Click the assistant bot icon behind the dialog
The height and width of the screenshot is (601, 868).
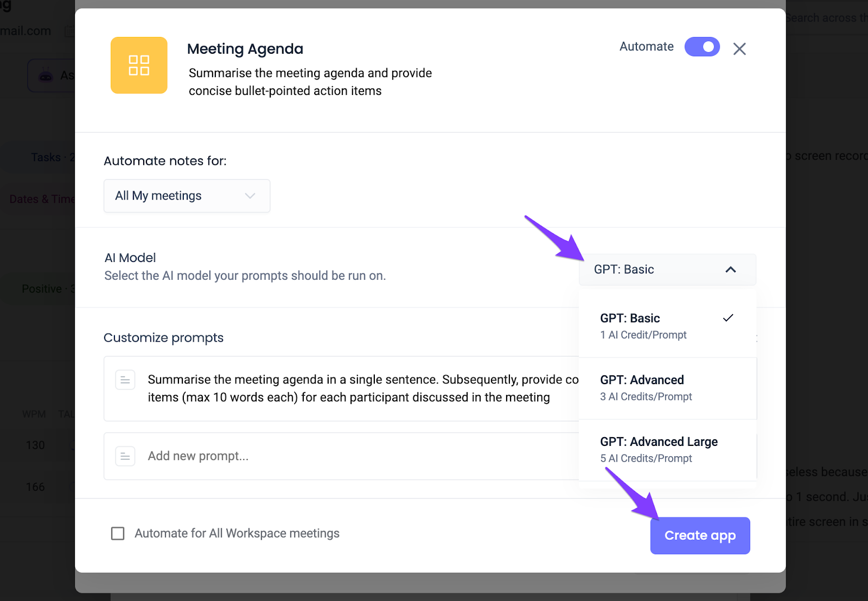click(46, 76)
